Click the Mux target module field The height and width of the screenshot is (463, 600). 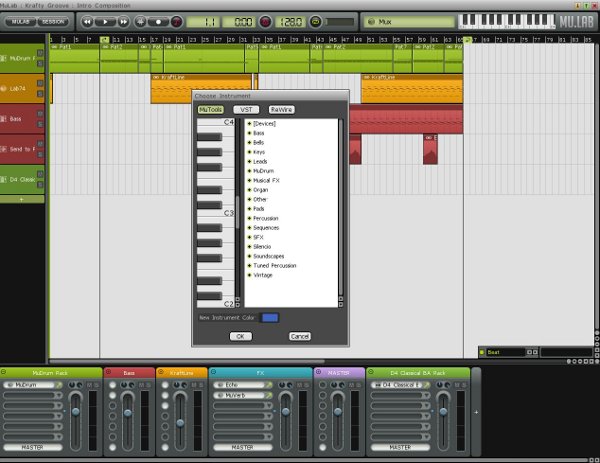pyautogui.click(x=409, y=22)
